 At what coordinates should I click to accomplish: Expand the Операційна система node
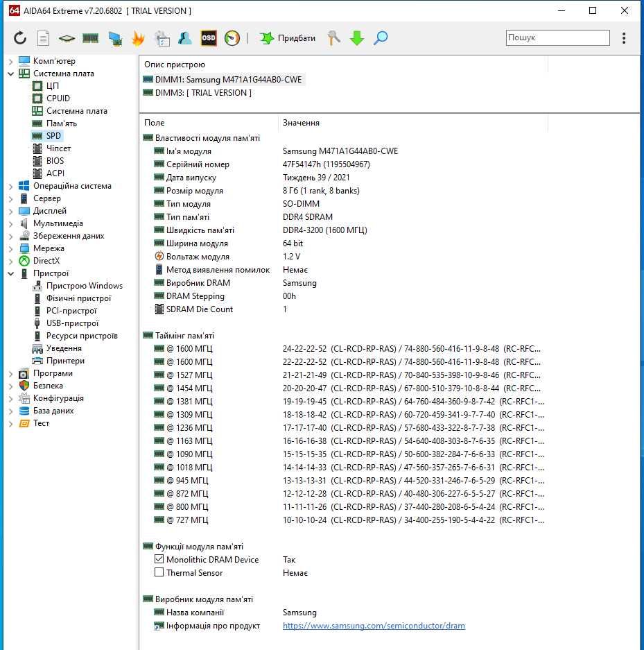(x=11, y=186)
